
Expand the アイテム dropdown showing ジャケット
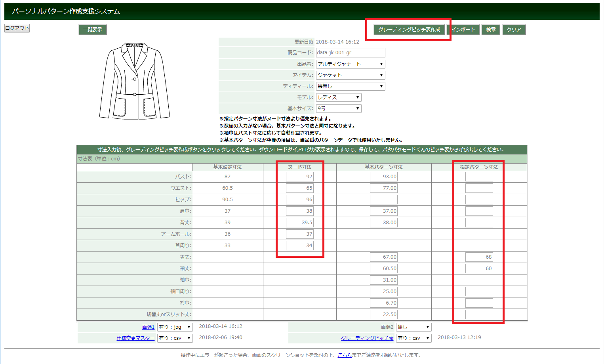pyautogui.click(x=350, y=75)
